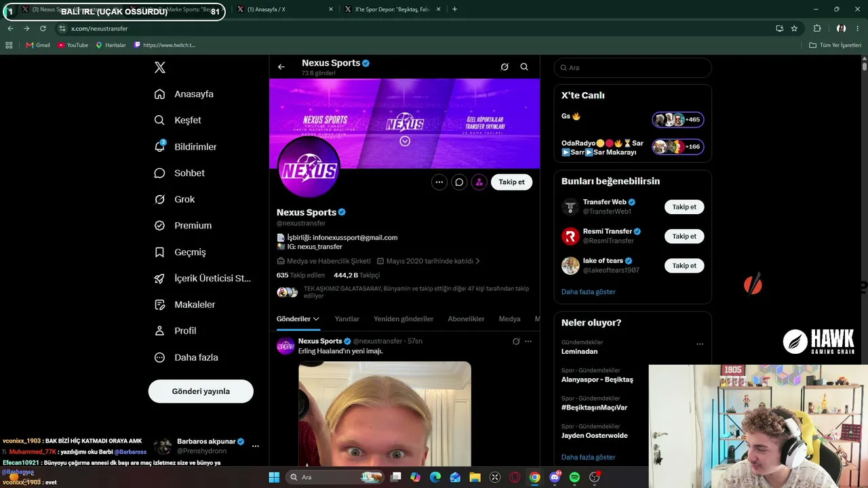Reload the page in Chrome
868x488 pixels.
tap(43, 28)
